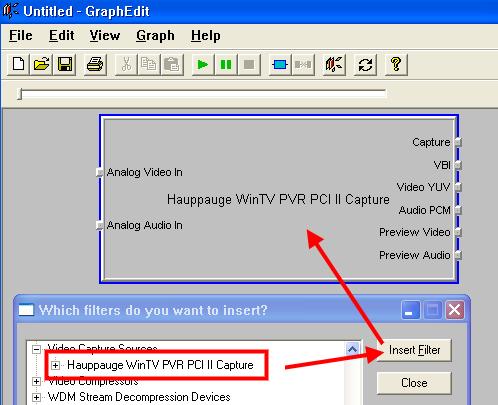Click the New graph toolbar icon

tap(18, 64)
